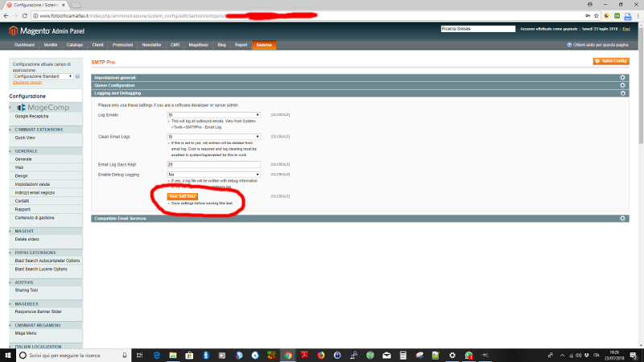Open Delete orders configuration
644x362 pixels.
[x=27, y=239]
